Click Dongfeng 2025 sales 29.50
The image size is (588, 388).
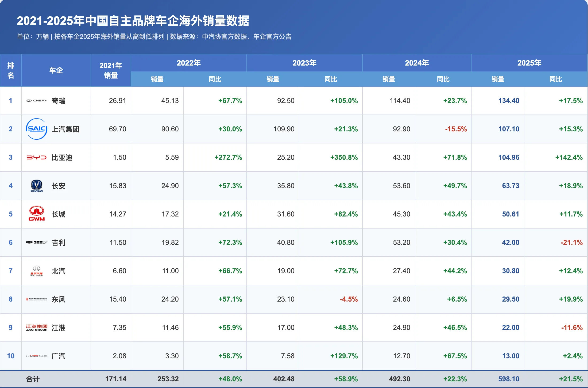tap(511, 299)
